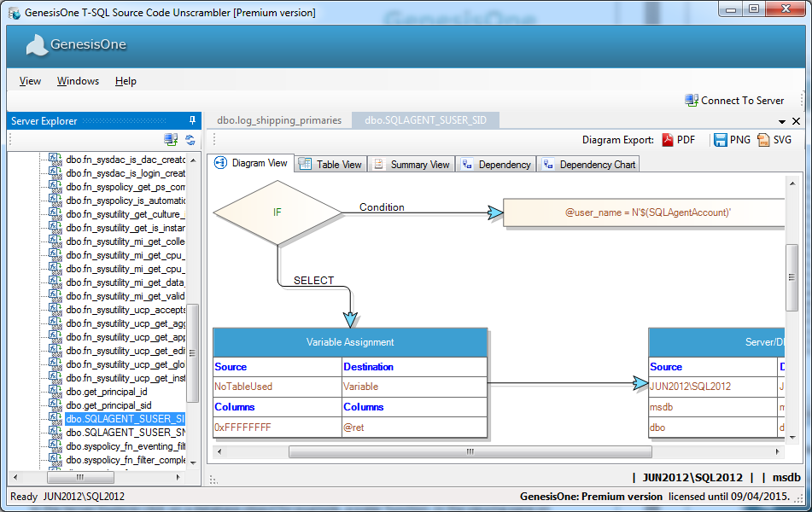
Task: Click the icon beside dbo.fn_sysutility_ucp_get_app
Action: [55, 336]
